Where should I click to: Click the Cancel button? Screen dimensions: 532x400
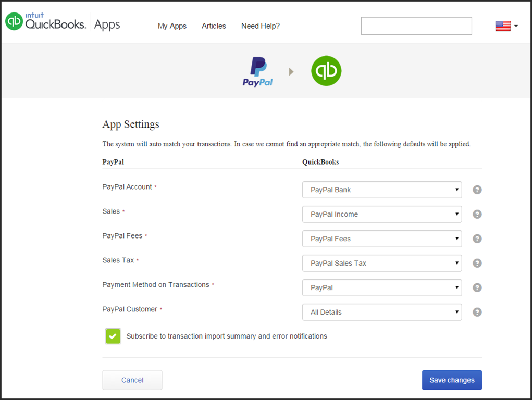(x=132, y=380)
